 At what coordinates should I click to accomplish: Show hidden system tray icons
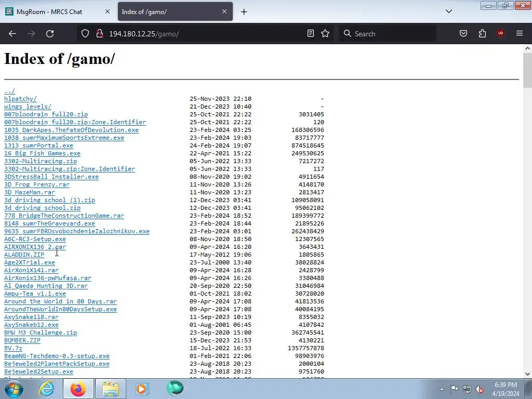pos(442,389)
